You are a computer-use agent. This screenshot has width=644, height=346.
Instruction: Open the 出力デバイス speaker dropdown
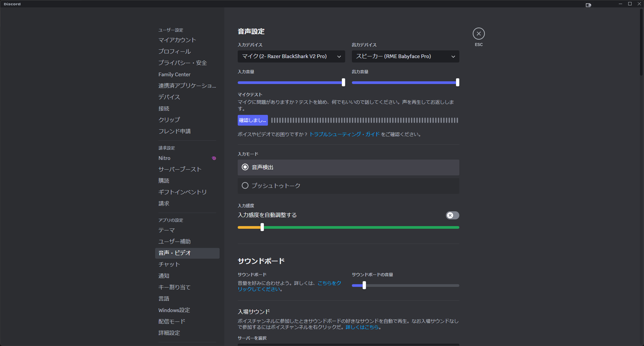coord(405,56)
